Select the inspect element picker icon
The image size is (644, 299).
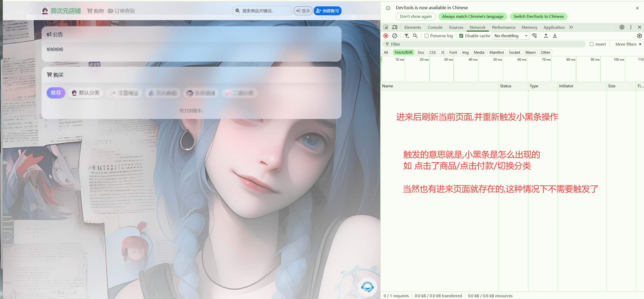click(386, 27)
